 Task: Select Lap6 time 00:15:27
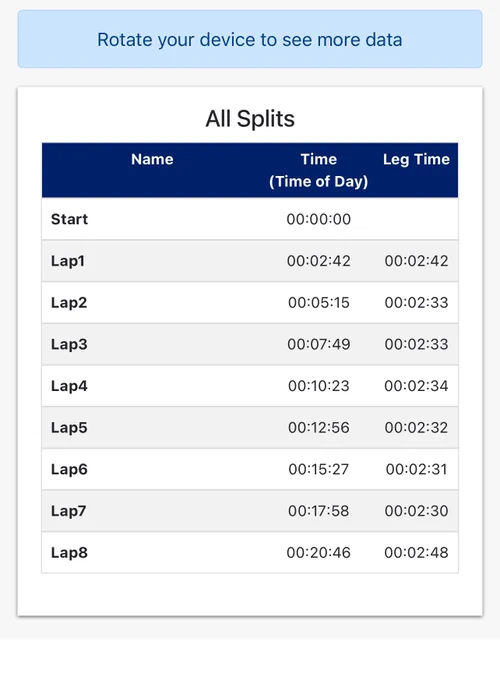pyautogui.click(x=318, y=469)
